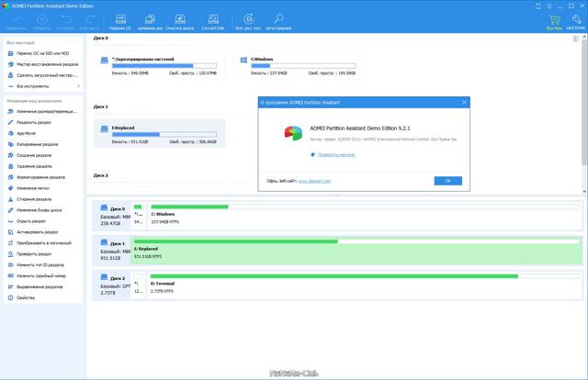Select small reserved partition on Disk 2

[139, 284]
